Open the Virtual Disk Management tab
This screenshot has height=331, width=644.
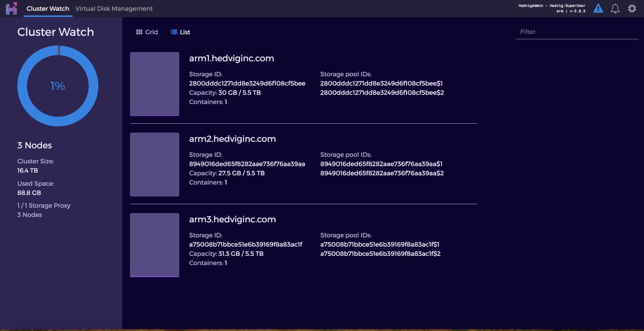coord(114,9)
